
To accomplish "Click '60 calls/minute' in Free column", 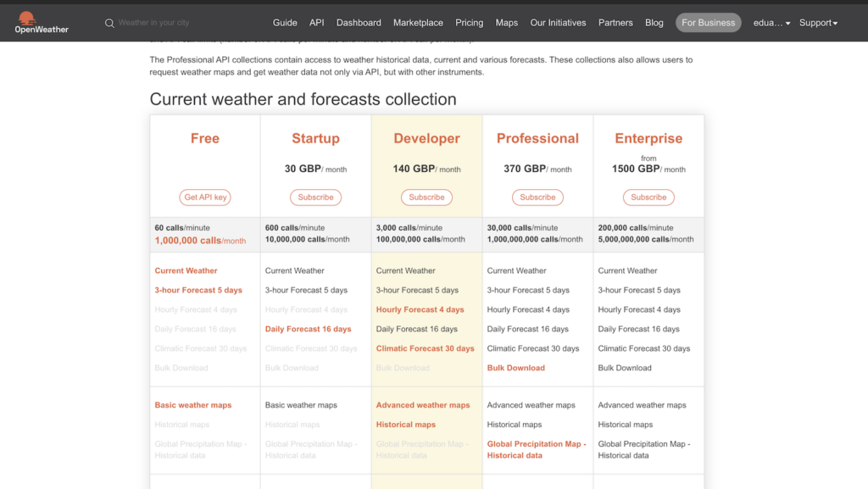I will pos(182,228).
